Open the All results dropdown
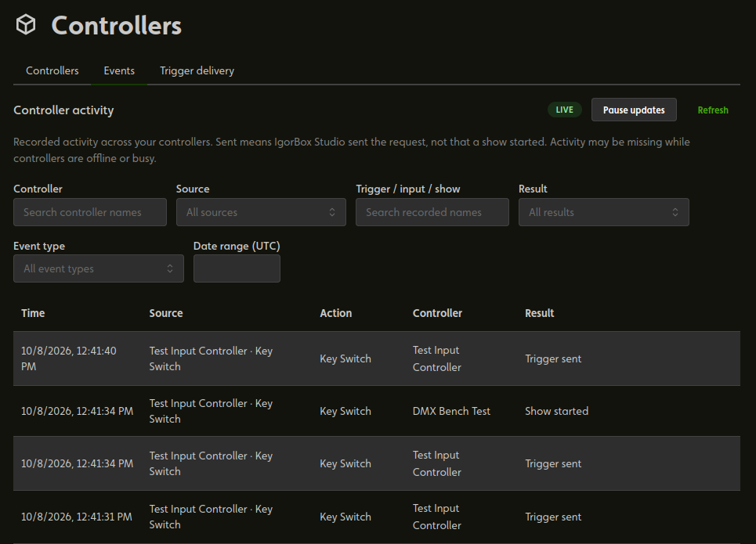The width and height of the screenshot is (756, 544). [604, 212]
